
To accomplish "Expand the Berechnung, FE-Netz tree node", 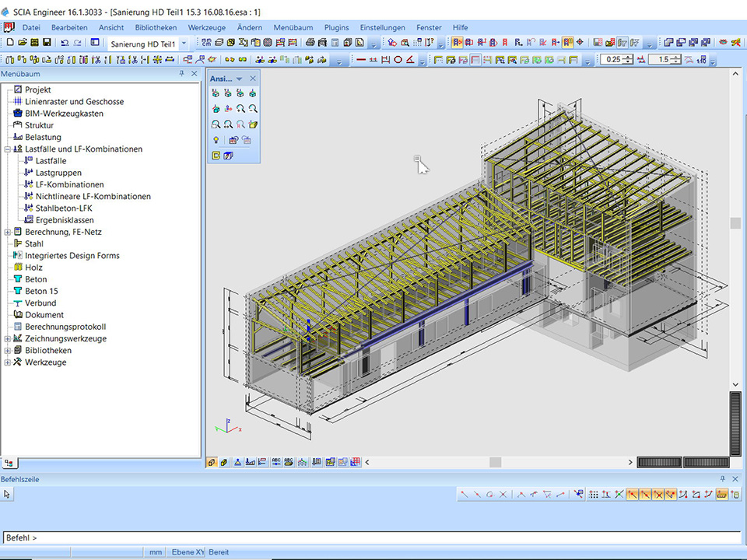I will 8,232.
